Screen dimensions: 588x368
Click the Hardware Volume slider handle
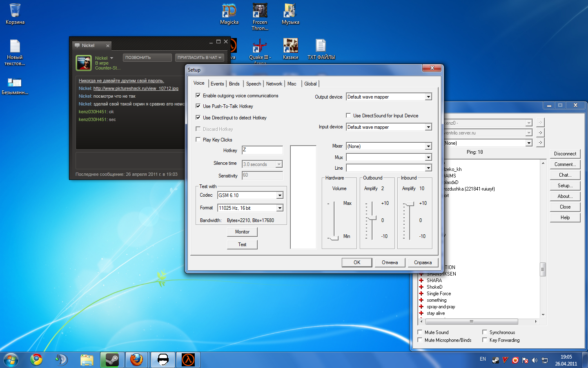tap(334, 238)
